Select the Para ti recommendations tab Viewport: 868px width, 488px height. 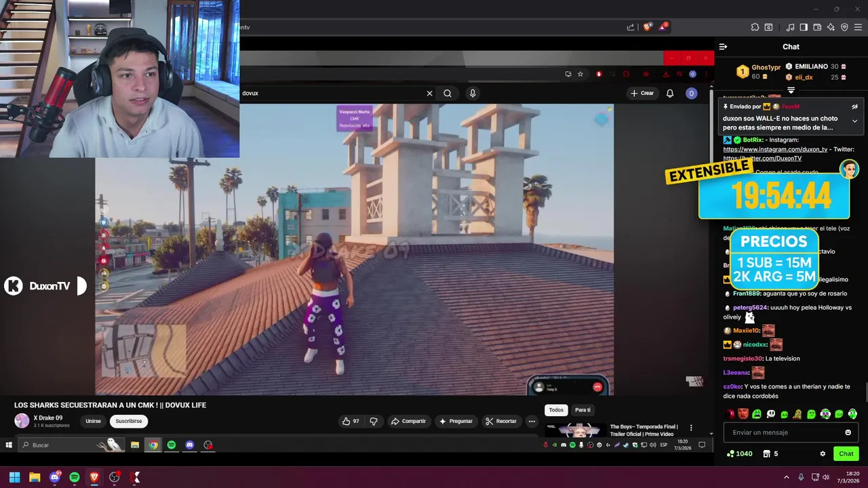(583, 410)
